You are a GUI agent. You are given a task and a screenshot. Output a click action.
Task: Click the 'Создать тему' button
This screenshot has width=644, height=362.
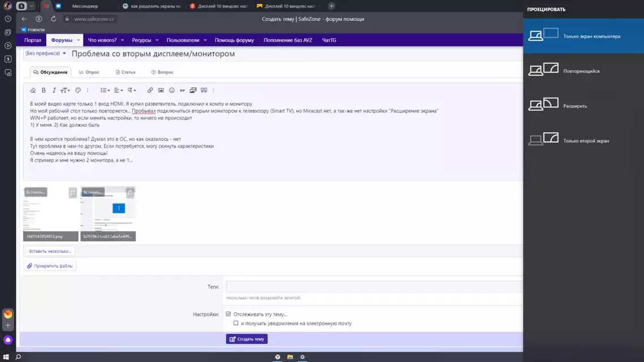[247, 339]
